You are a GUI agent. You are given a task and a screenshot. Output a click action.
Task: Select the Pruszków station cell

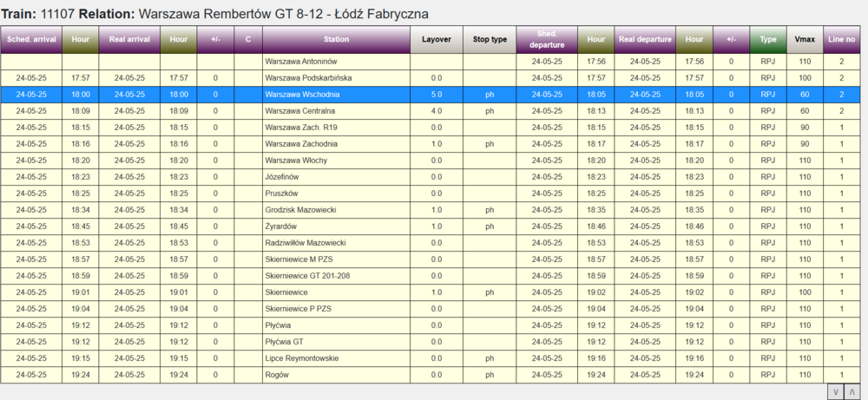337,193
